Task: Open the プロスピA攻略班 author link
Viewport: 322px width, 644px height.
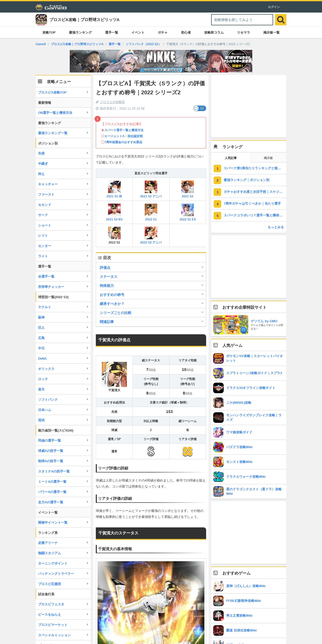Action: click(112, 102)
